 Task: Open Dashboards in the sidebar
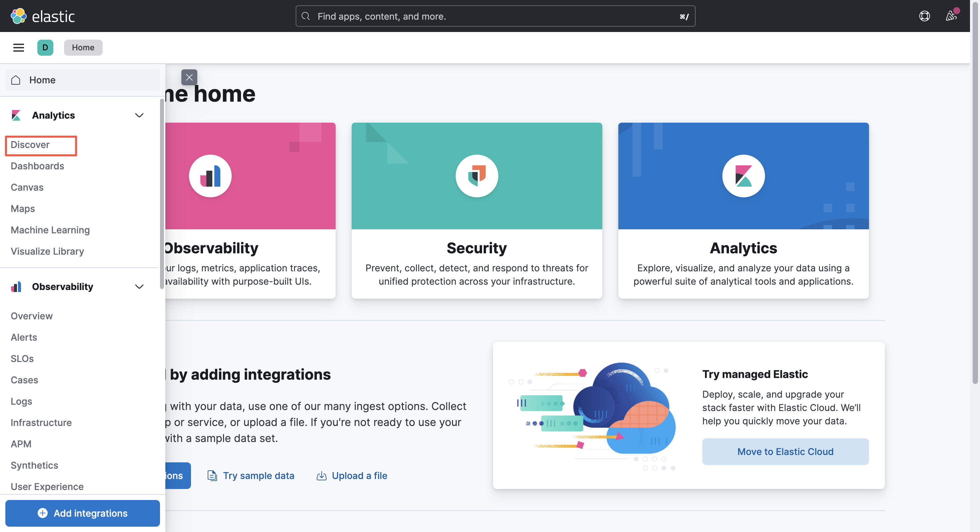pyautogui.click(x=37, y=166)
